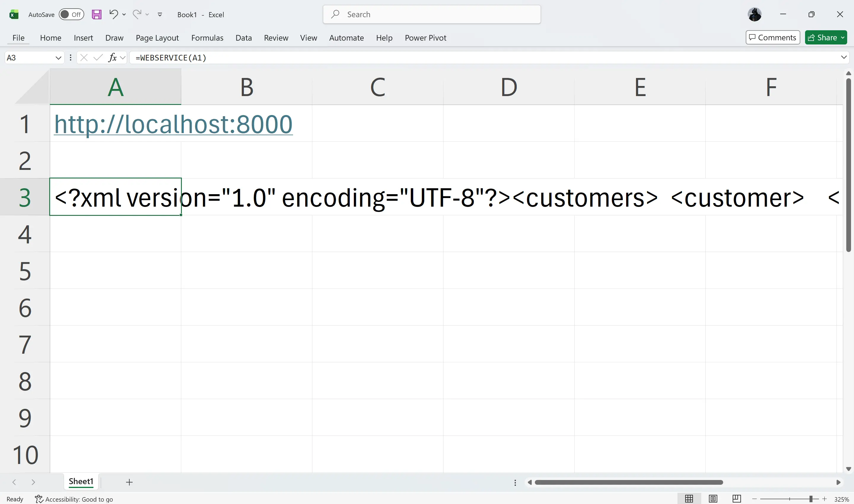The height and width of the screenshot is (504, 854).
Task: Open the Insert Function dialog
Action: pos(112,58)
